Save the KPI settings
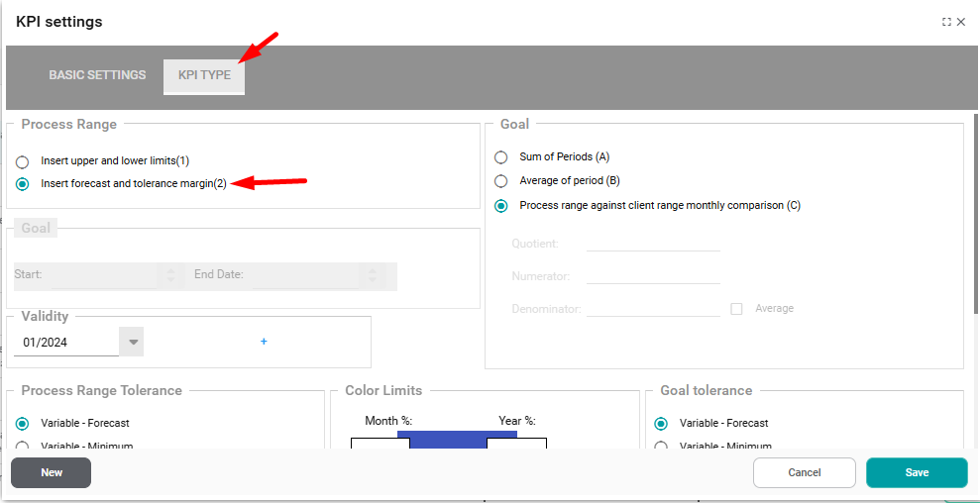980x503 pixels. [917, 473]
